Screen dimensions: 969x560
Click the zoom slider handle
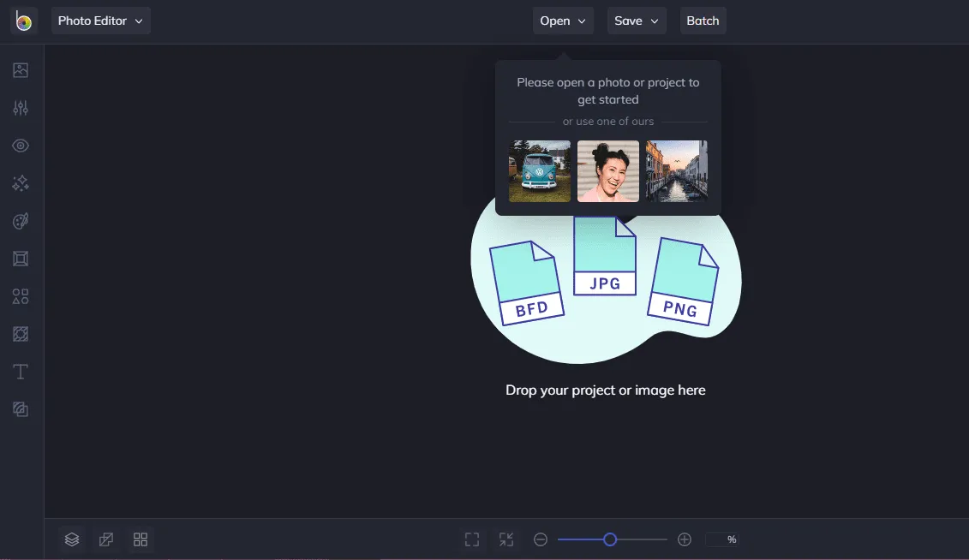(x=610, y=539)
